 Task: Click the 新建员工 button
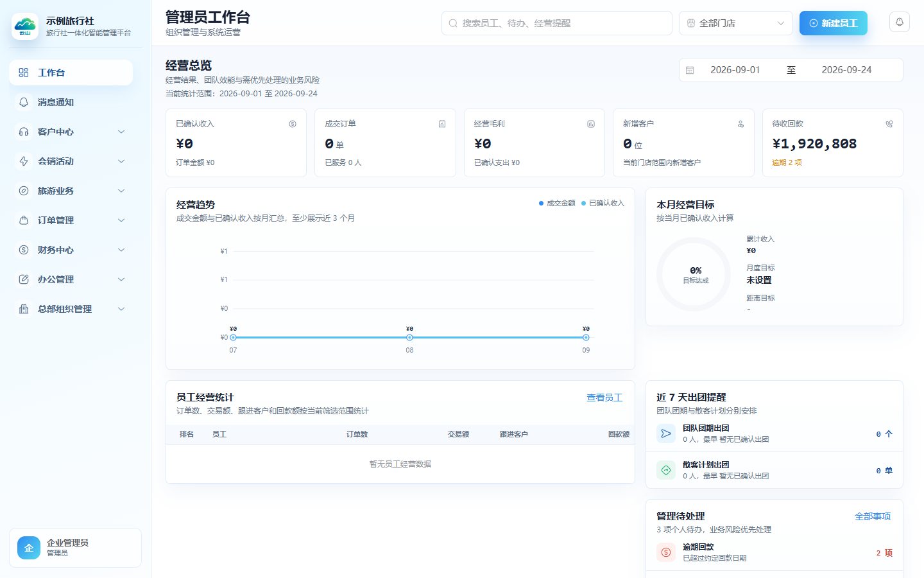pyautogui.click(x=833, y=23)
